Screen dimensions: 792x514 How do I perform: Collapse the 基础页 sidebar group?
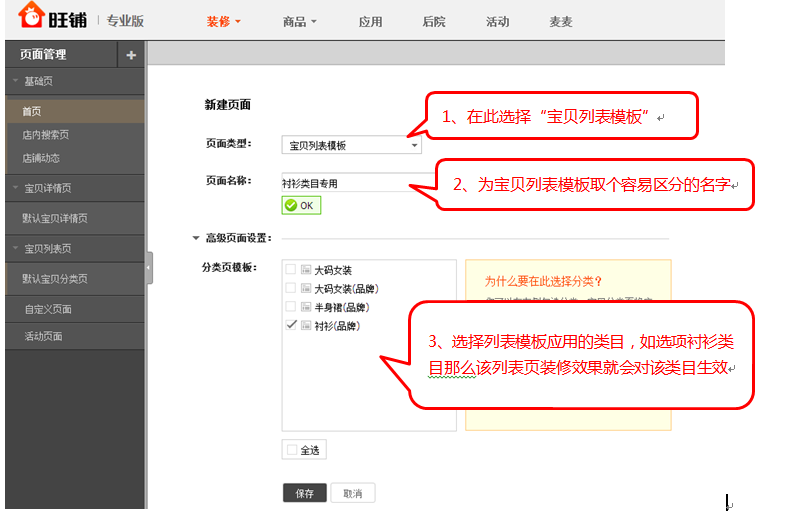[x=16, y=81]
